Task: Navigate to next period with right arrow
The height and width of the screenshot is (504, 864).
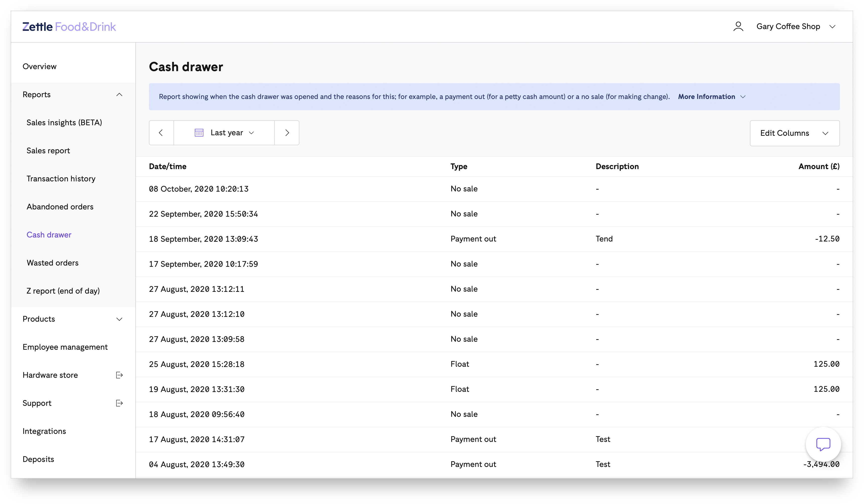Action: point(287,133)
